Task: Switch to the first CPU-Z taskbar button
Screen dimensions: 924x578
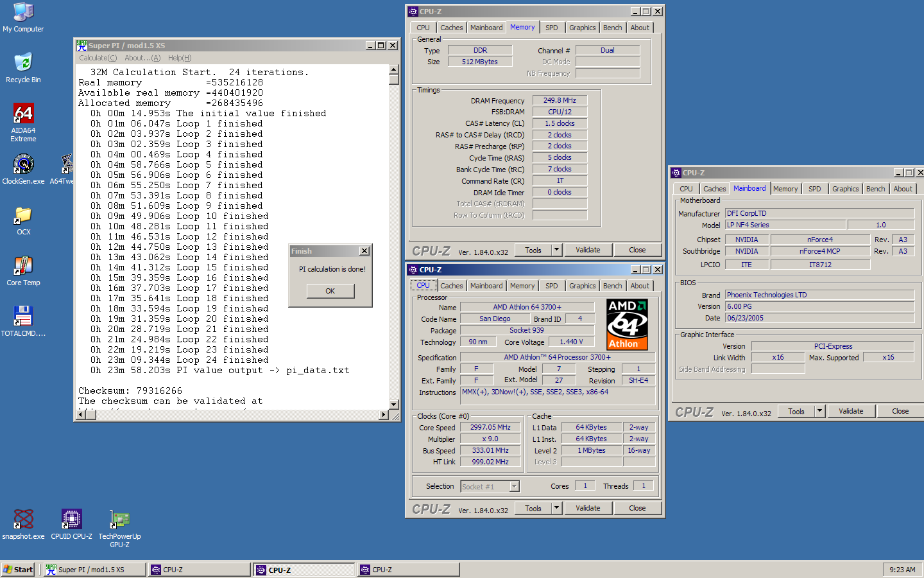Action: pos(199,570)
